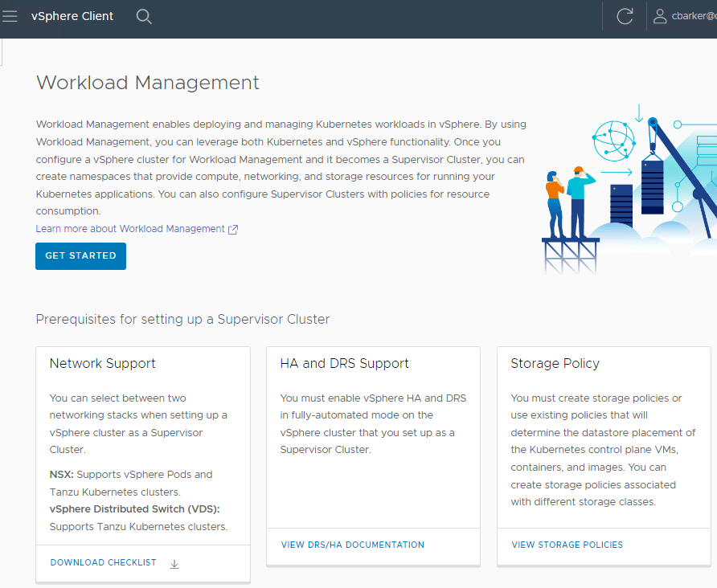Click the user profile icon
Screen dimensions: 717x588
pyautogui.click(x=660, y=16)
